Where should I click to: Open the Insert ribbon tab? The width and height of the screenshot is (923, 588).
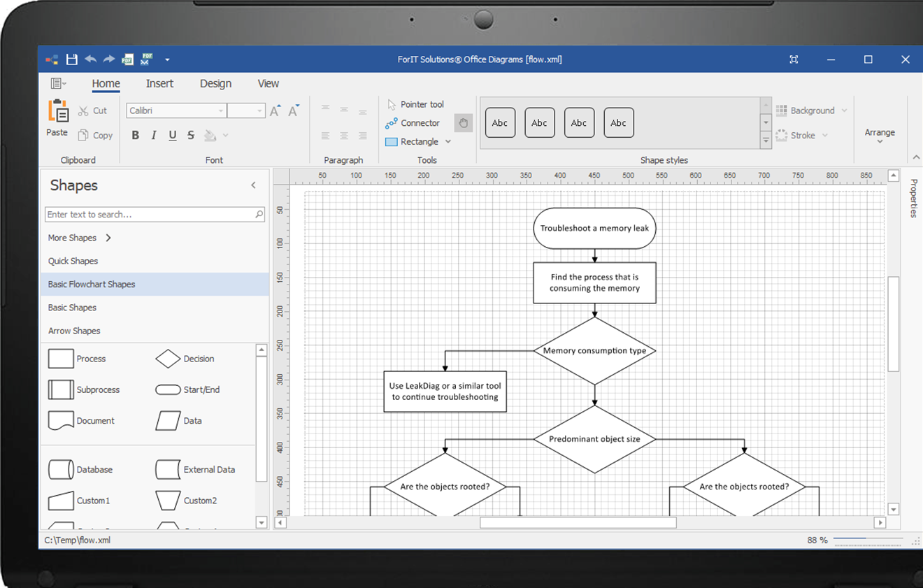coord(159,83)
